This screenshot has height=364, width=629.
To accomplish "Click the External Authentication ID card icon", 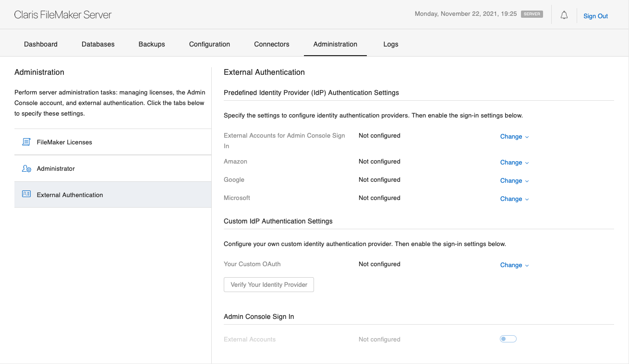I will [26, 194].
